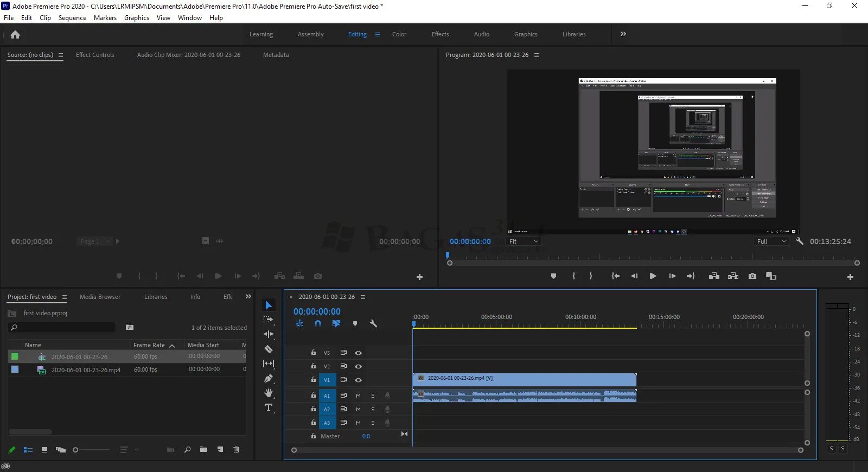Screen dimensions: 868x472
Task: Select the Pen tool
Action: (x=268, y=379)
